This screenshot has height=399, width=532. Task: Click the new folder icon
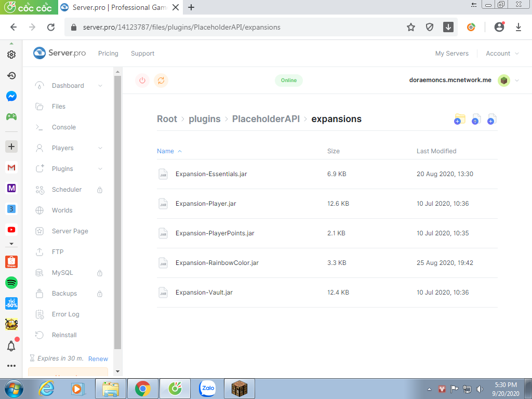point(459,119)
